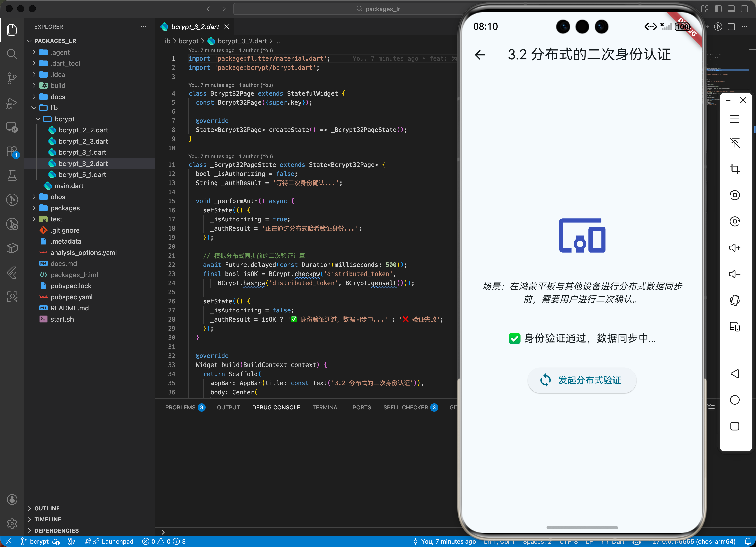This screenshot has width=756, height=547.
Task: Increase the mirrored device volume
Action: (735, 248)
